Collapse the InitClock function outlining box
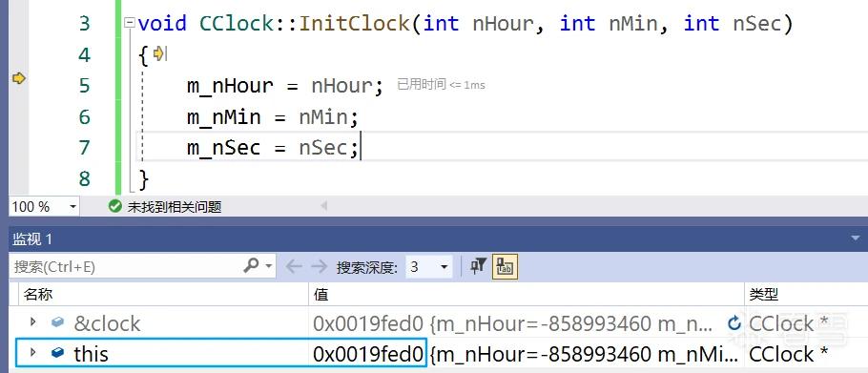The height and width of the screenshot is (373, 868). tap(130, 23)
